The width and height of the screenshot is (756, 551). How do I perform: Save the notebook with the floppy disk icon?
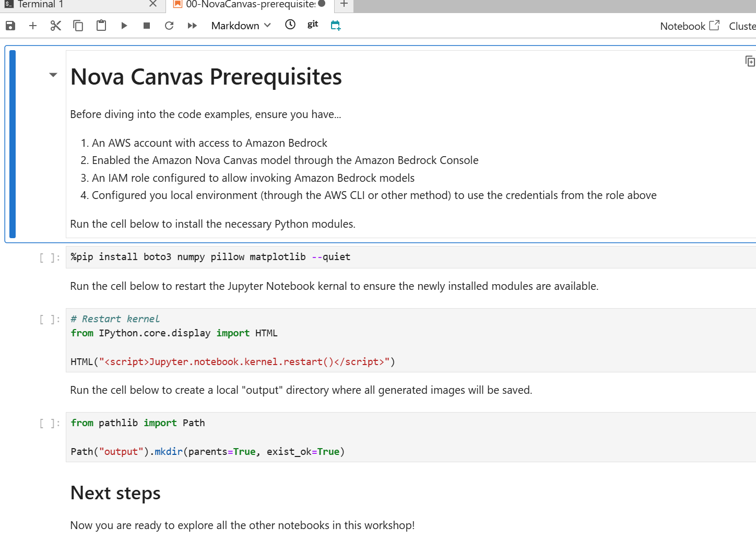10,26
